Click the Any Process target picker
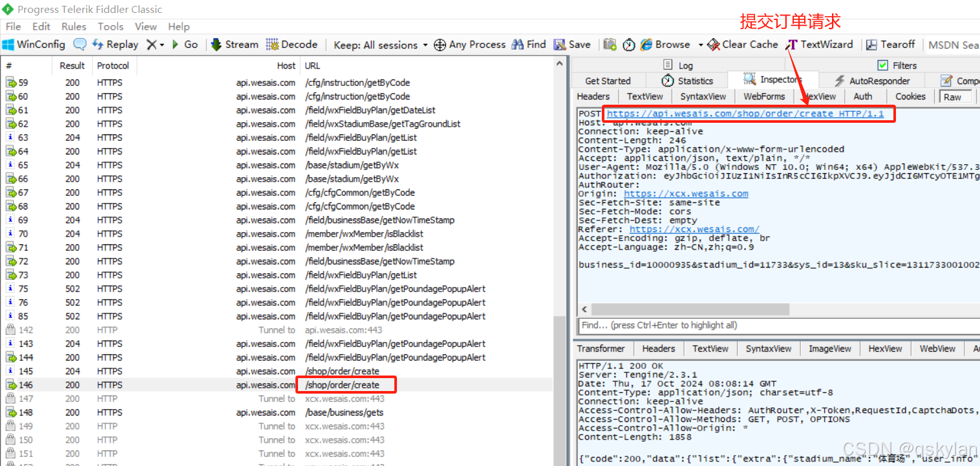Screen dimensions: 980x466 469,45
